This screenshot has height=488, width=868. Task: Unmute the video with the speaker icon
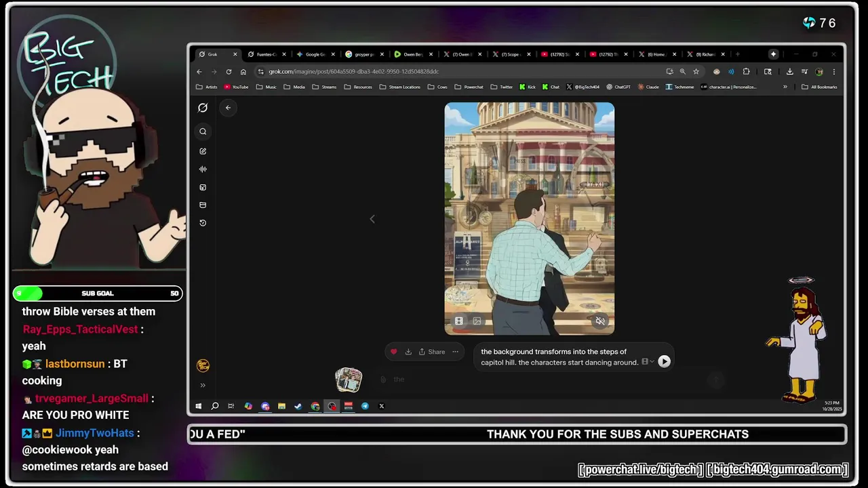click(x=600, y=321)
